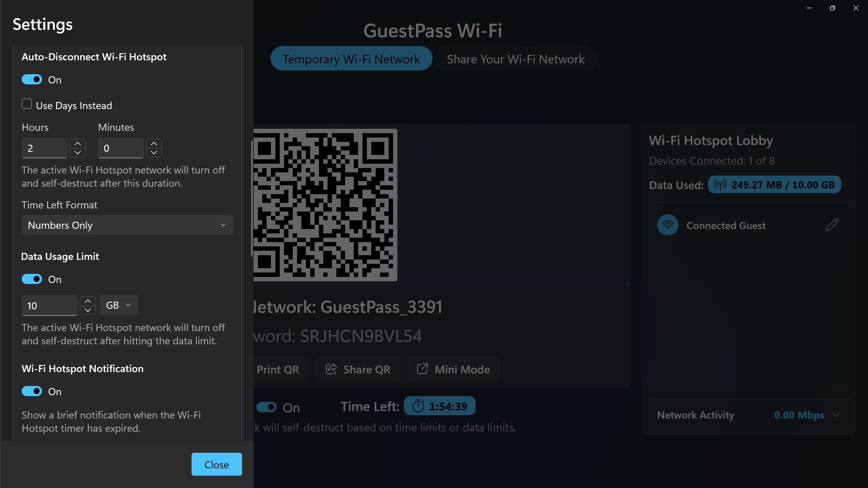868x488 pixels.
Task: Open the Time Left Format dropdown
Action: (x=127, y=225)
